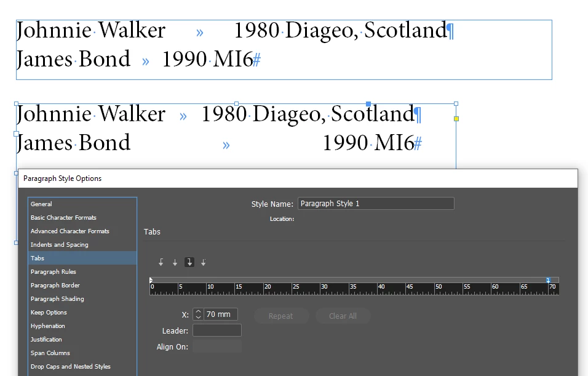The height and width of the screenshot is (376, 588).
Task: Click the tab stop marker at 70 mm
Action: click(x=548, y=280)
